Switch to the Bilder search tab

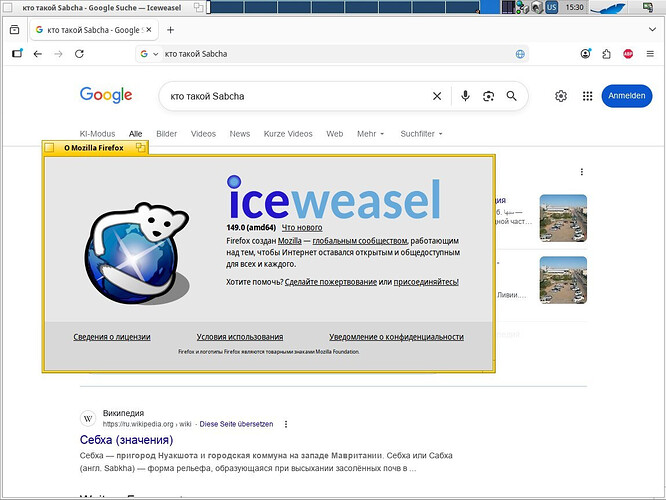pos(166,133)
